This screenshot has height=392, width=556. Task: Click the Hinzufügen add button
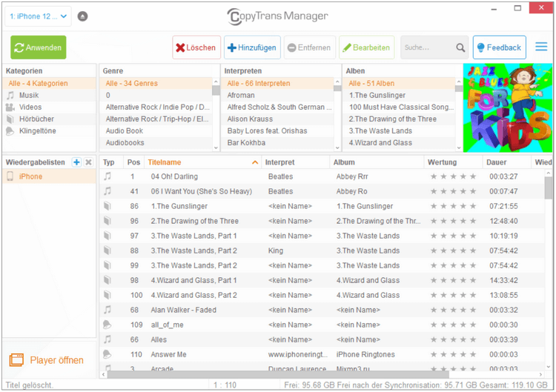tap(252, 47)
